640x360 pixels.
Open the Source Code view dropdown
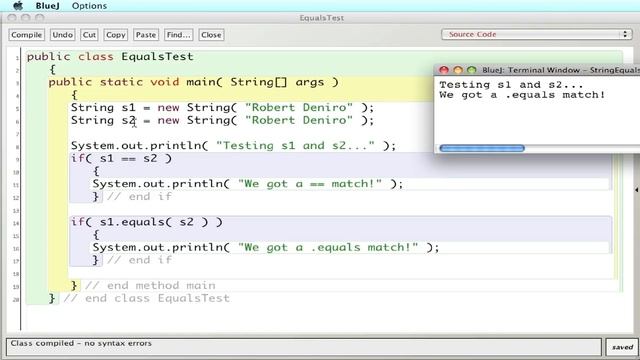point(536,35)
